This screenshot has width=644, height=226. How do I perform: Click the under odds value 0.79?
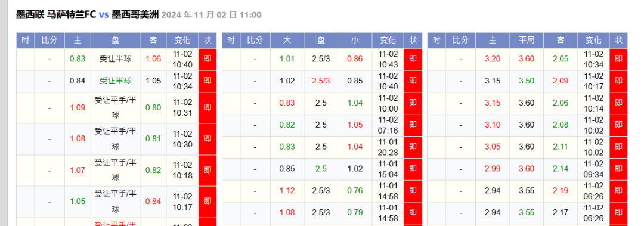(355, 213)
